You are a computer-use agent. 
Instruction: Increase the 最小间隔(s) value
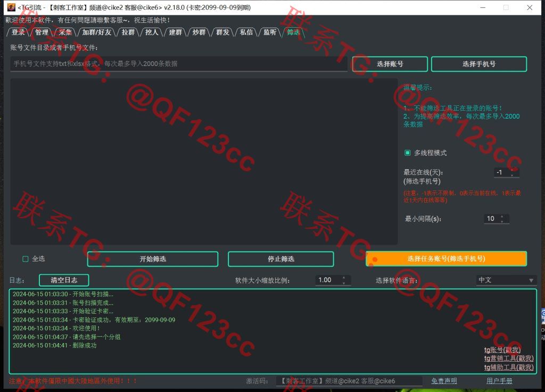[x=502, y=216]
